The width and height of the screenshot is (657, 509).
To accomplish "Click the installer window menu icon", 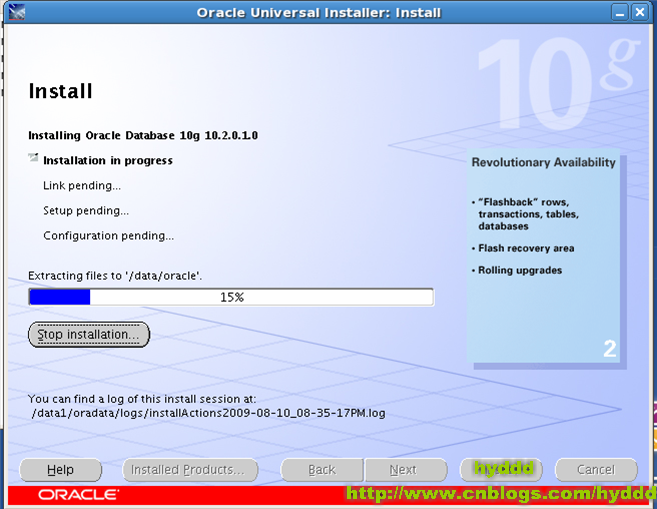I will click(x=16, y=12).
